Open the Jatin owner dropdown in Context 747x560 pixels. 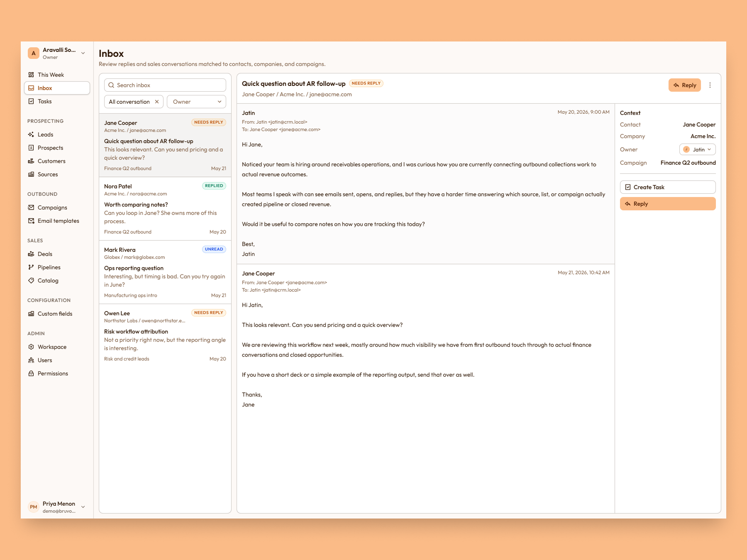697,149
